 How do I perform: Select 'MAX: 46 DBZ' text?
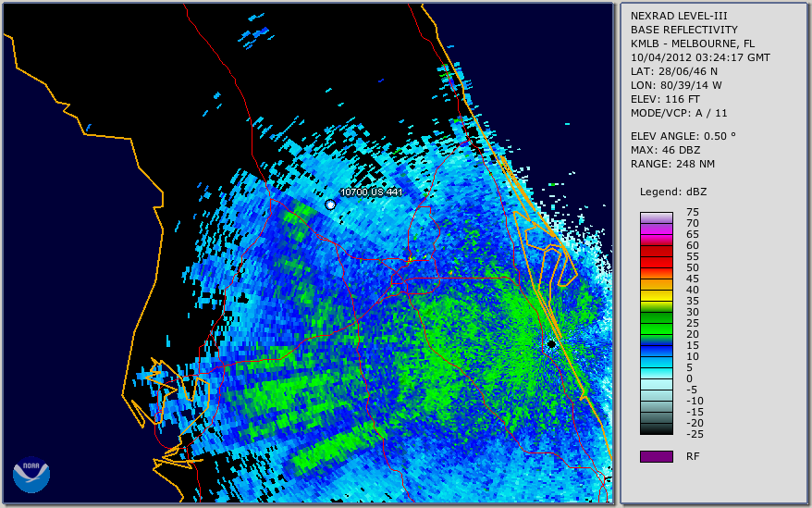pos(666,150)
